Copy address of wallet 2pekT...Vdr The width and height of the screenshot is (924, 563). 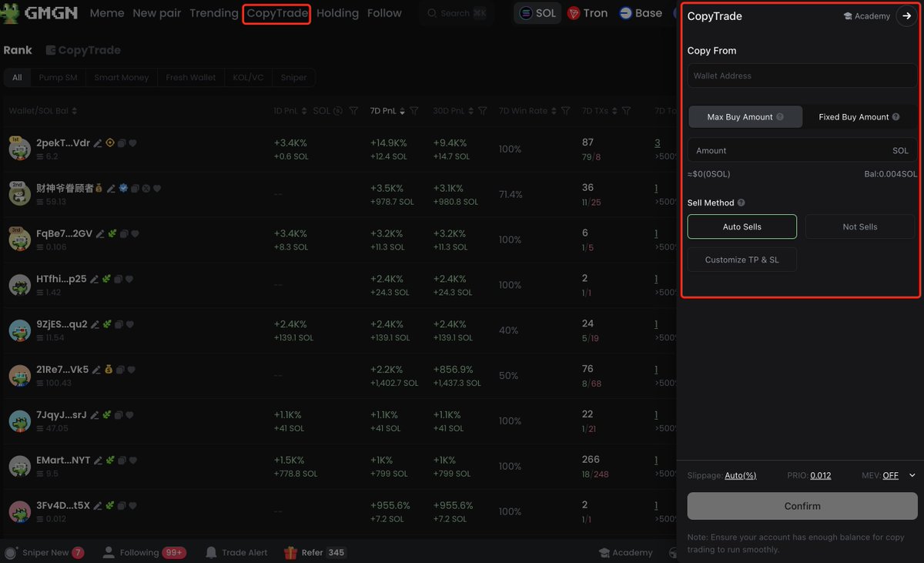pyautogui.click(x=122, y=143)
